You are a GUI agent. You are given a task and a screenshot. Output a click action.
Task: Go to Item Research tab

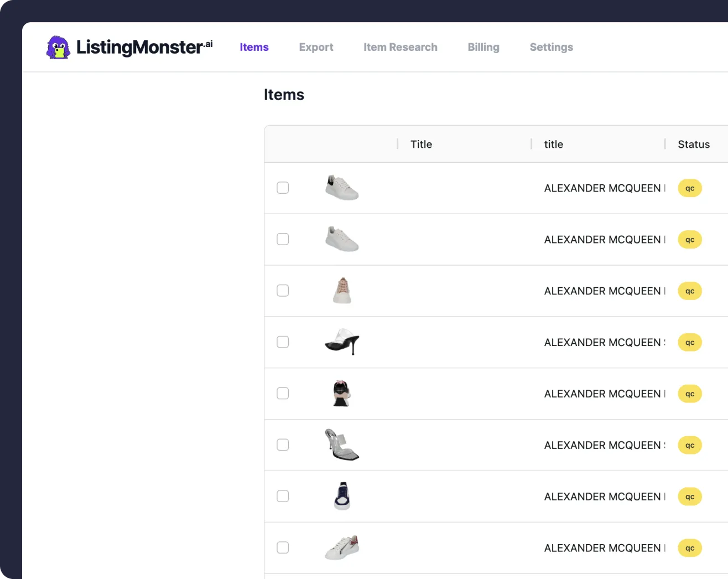(401, 47)
